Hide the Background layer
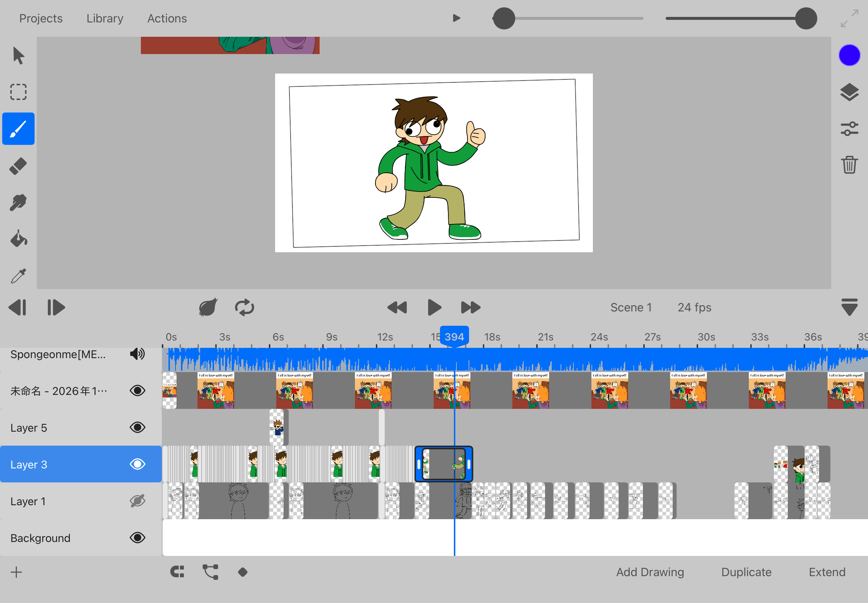Screen dimensions: 868x603 coord(138,538)
